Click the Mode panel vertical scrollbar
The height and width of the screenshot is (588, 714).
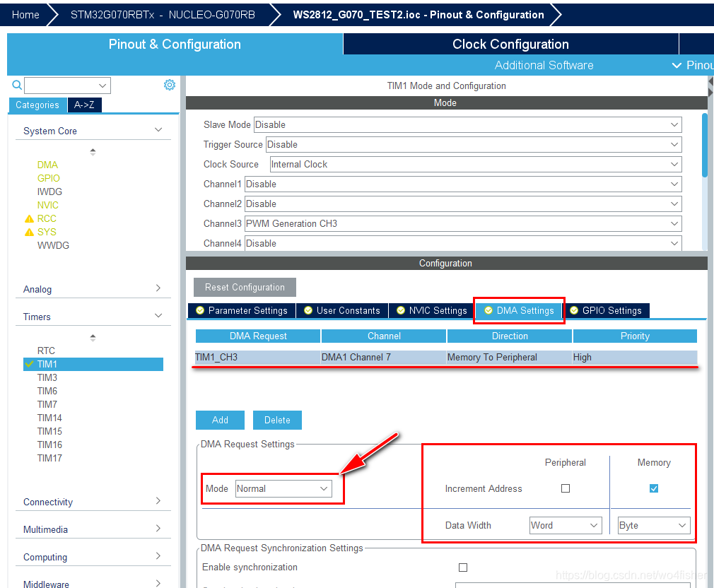tap(705, 146)
